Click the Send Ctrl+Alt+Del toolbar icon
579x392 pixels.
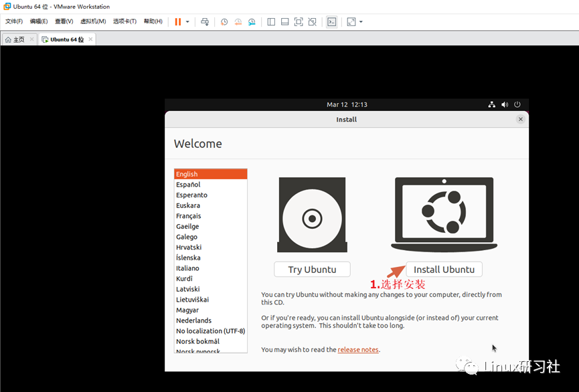click(205, 22)
